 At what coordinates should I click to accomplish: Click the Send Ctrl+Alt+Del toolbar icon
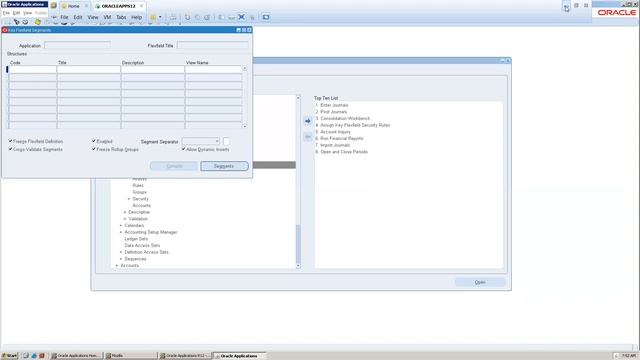pos(173,17)
